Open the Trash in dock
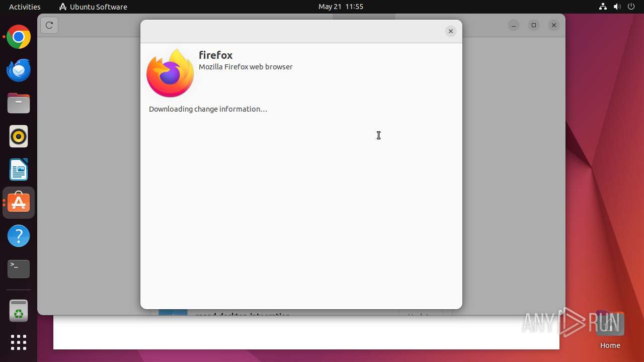644x362 pixels. tap(19, 311)
